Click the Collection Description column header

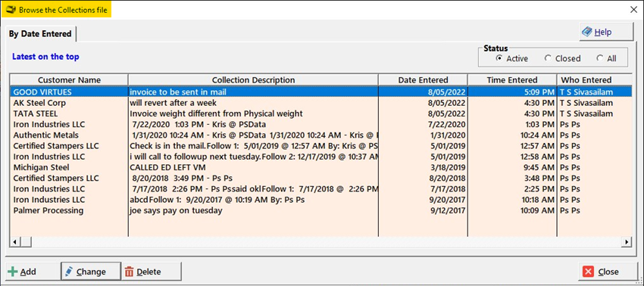[253, 80]
